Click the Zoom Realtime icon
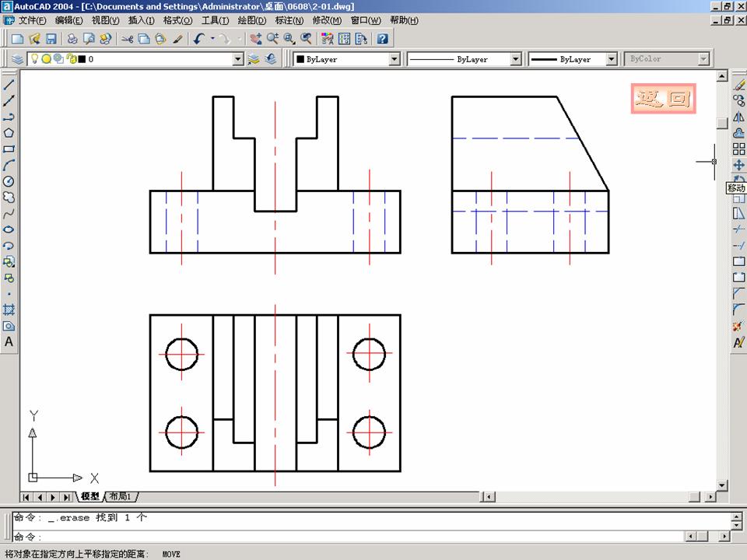The image size is (747, 560). (x=272, y=39)
